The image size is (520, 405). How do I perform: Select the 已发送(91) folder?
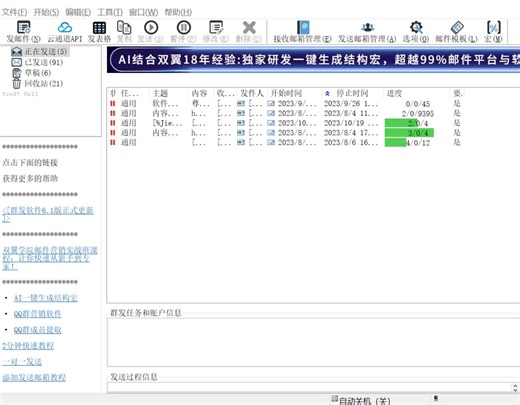tap(37, 62)
